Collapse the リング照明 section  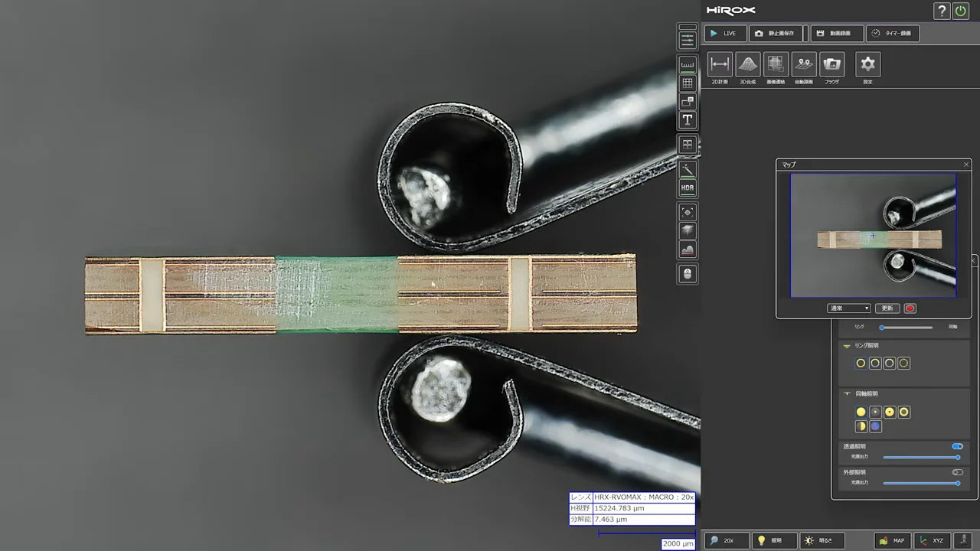click(847, 346)
